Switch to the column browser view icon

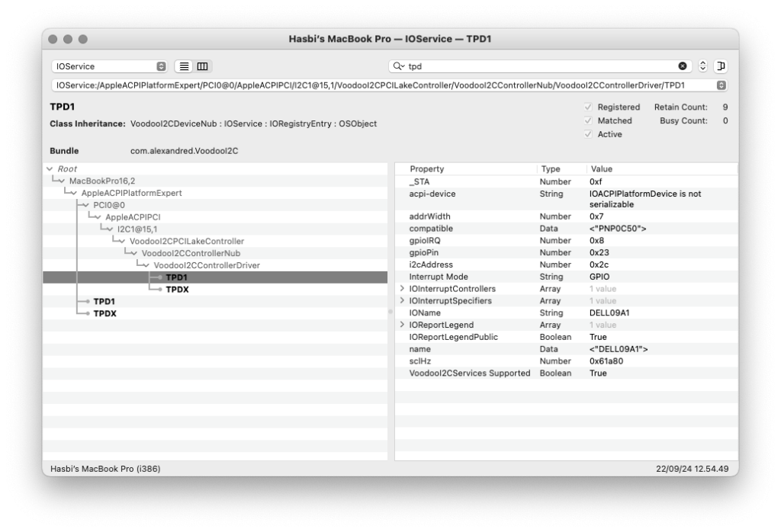click(x=202, y=66)
